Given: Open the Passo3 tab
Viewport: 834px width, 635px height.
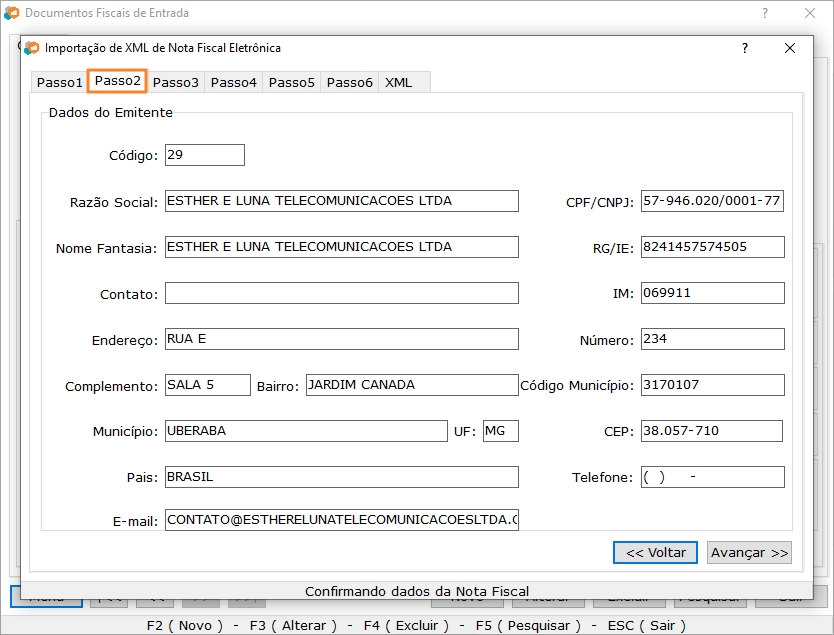Looking at the screenshot, I should click(175, 82).
